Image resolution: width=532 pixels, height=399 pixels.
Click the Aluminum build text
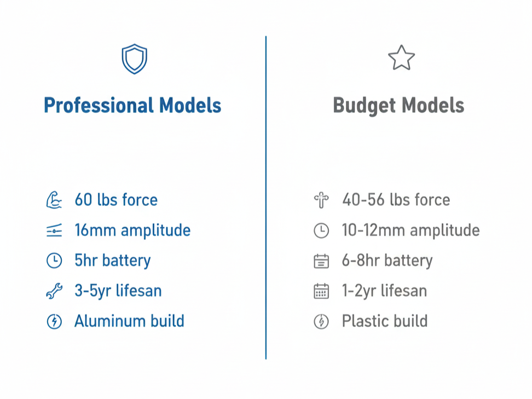[x=129, y=321]
